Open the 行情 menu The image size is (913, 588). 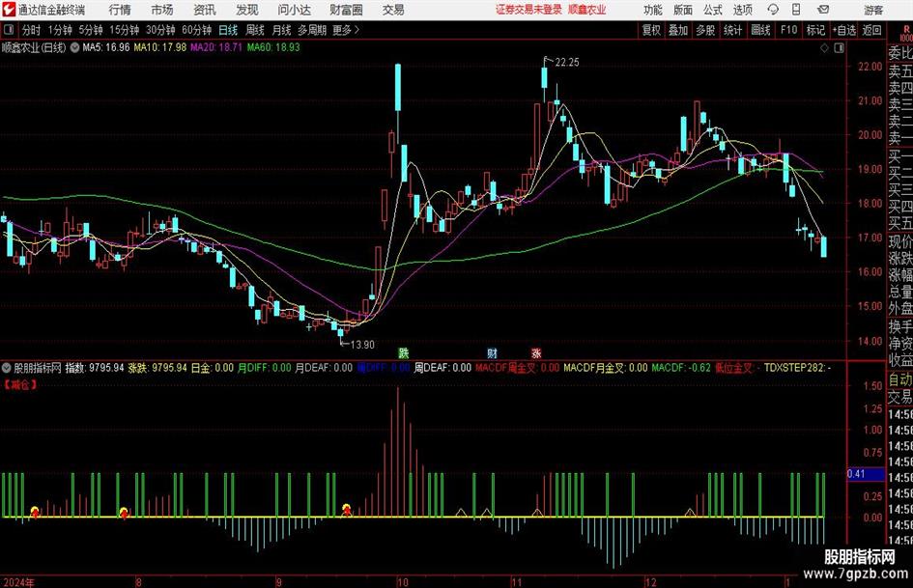[120, 10]
